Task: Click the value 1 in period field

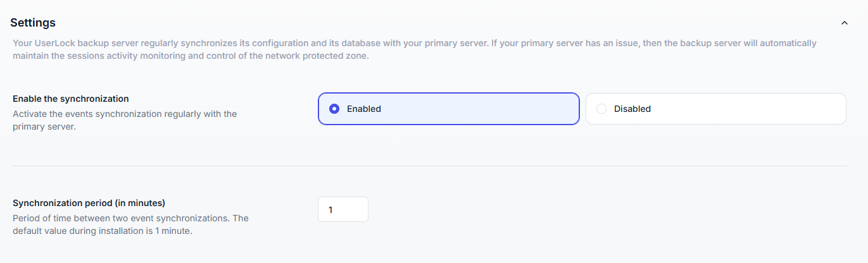Action: pos(330,209)
